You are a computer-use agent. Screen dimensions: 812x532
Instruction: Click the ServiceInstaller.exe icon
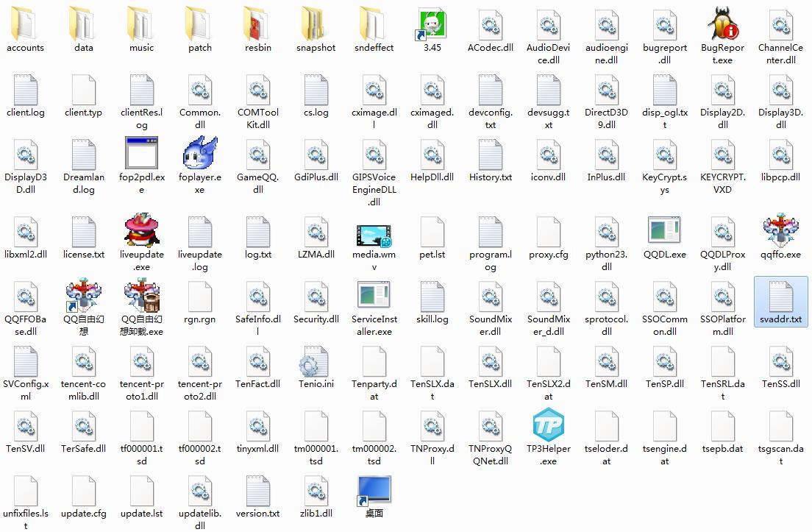coord(374,296)
